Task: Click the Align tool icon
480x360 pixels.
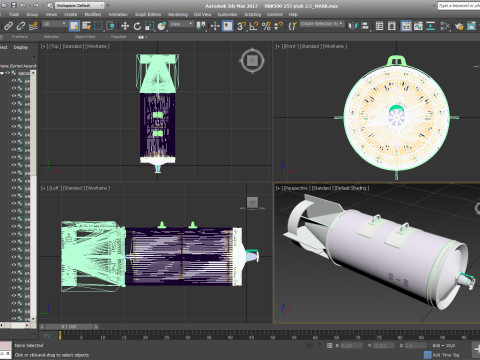Action: tap(365, 26)
